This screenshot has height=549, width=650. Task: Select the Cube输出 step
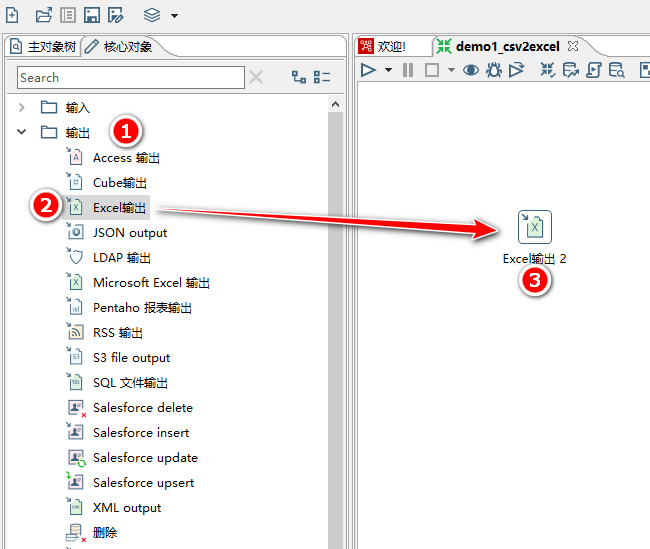119,183
